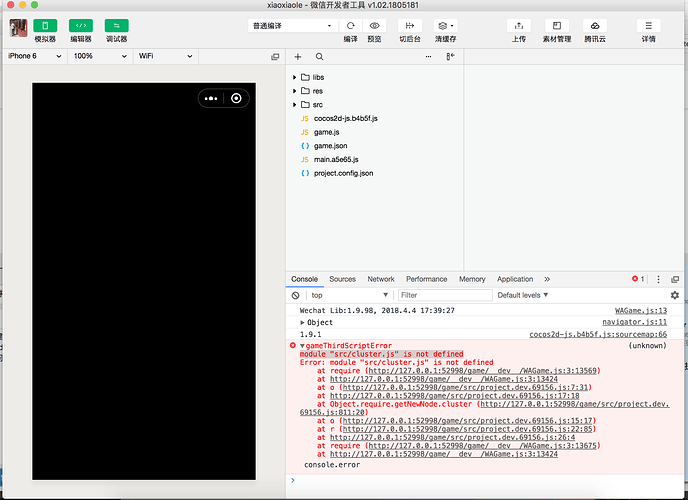Viewport: 688px width, 500px height.
Task: Open the project.dev.69156.js:17:18 stack link
Action: [x=454, y=396]
